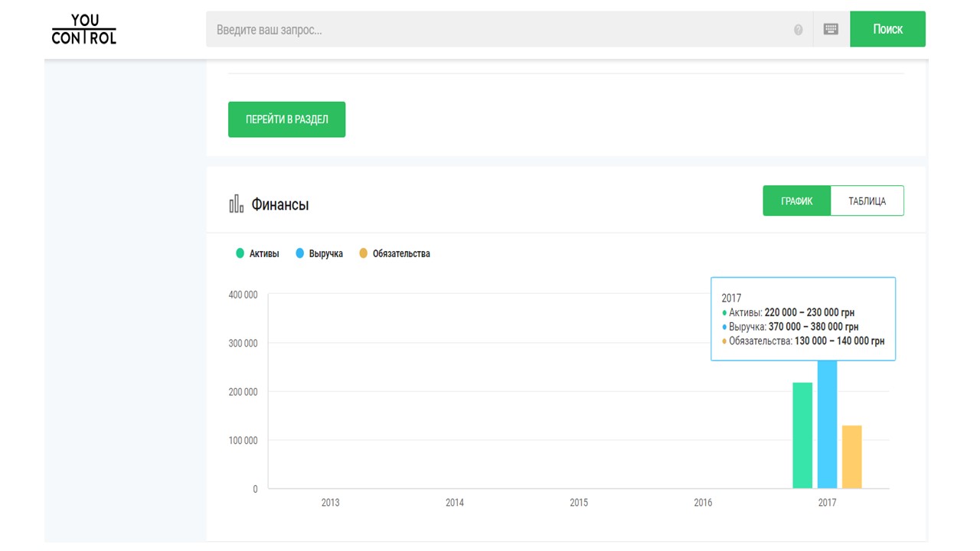Open the virtual keyboard icon

click(x=831, y=29)
